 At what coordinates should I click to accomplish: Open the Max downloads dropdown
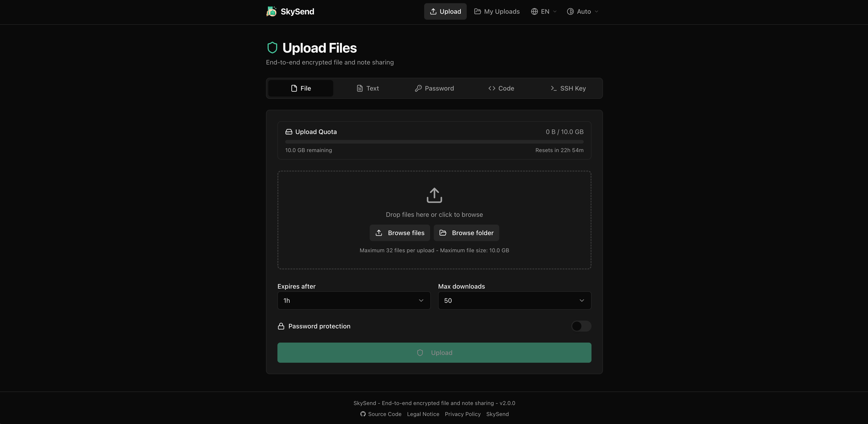(x=515, y=301)
